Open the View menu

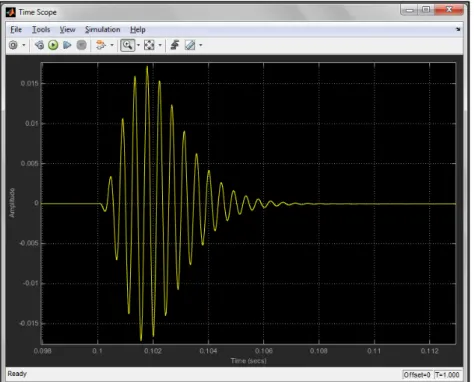pyautogui.click(x=67, y=30)
